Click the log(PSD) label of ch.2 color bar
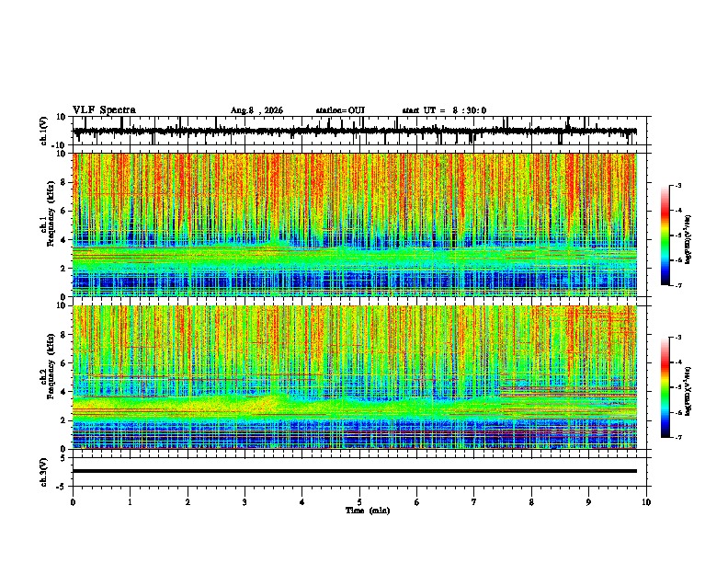Viewport: 728px width, 563px height. (688, 390)
